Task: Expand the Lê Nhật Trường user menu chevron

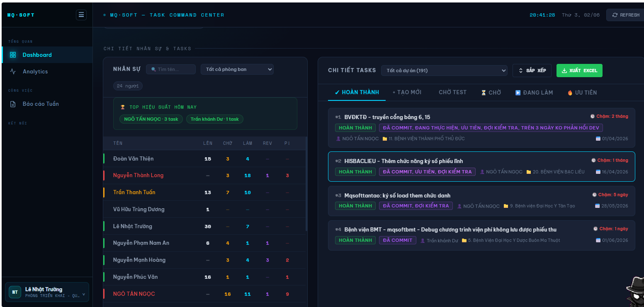Action: [x=84, y=294]
